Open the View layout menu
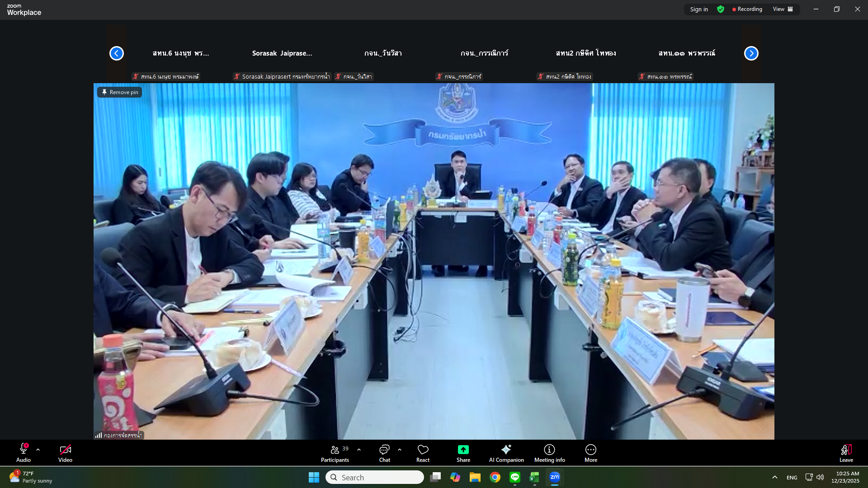This screenshot has width=868, height=488. [x=783, y=9]
